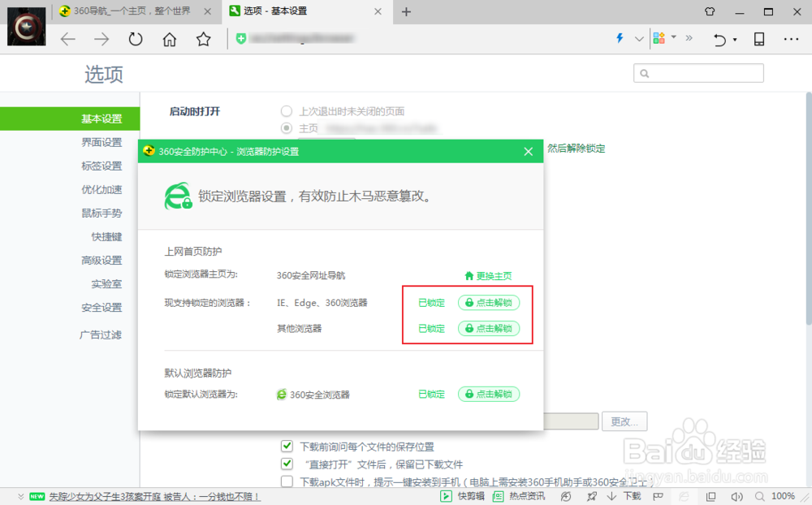Open the three-dot main menu
This screenshot has width=812, height=505.
[791, 39]
